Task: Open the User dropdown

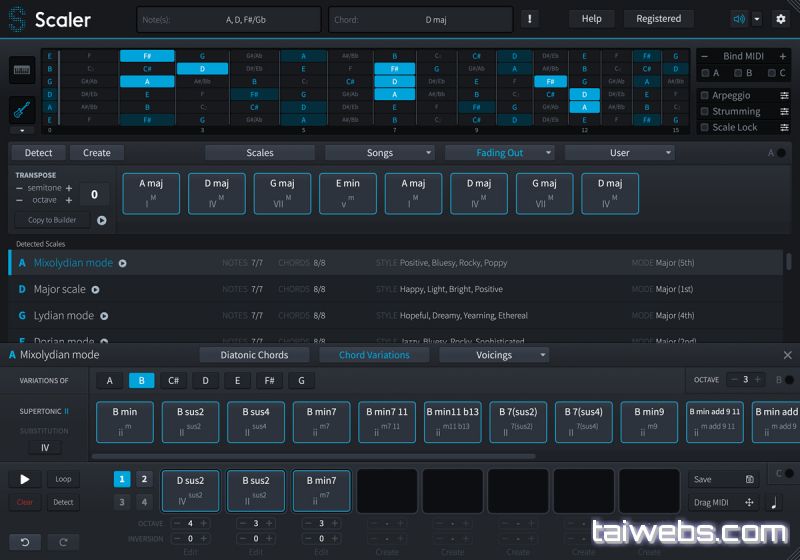Action: point(620,152)
